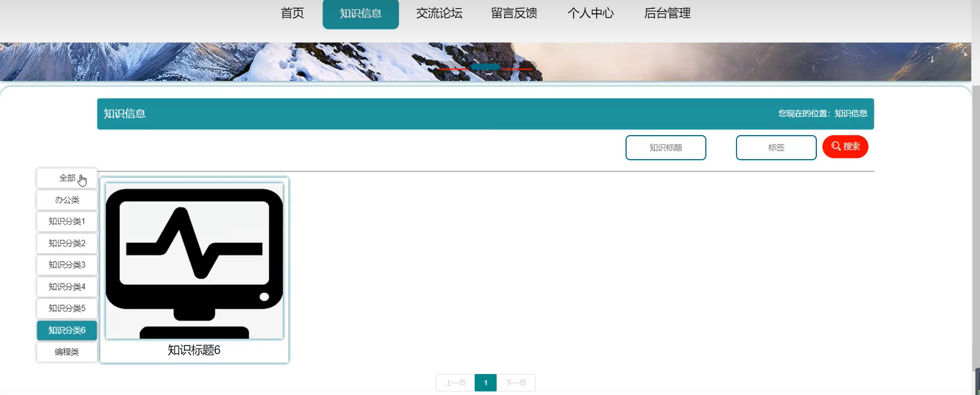Click the 知识信息 section header title
Viewport: 980px width, 395px height.
(125, 114)
